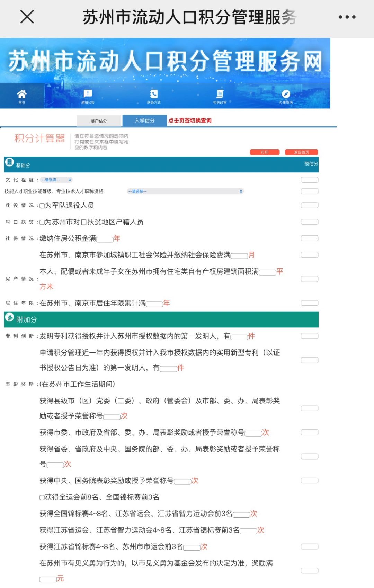Click the red 打印 button
This screenshot has height=588, width=374.
[265, 152]
